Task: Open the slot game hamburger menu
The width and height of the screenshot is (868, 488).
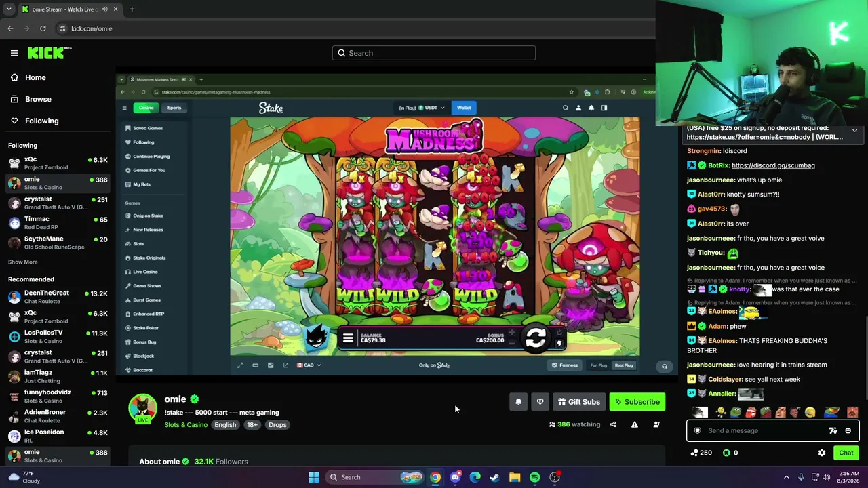Action: [x=348, y=338]
